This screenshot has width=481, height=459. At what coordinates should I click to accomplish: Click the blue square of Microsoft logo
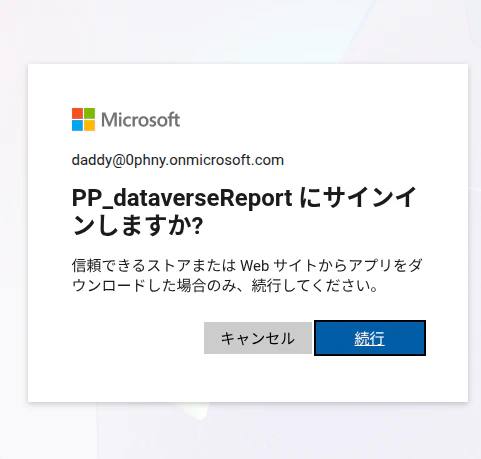click(x=77, y=125)
